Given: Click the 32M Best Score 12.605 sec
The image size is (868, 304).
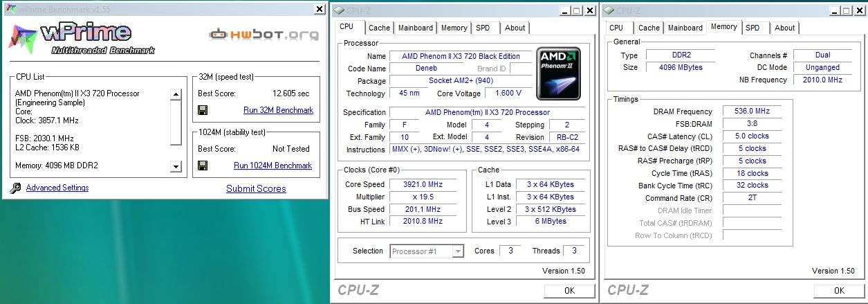Looking at the screenshot, I should (291, 93).
